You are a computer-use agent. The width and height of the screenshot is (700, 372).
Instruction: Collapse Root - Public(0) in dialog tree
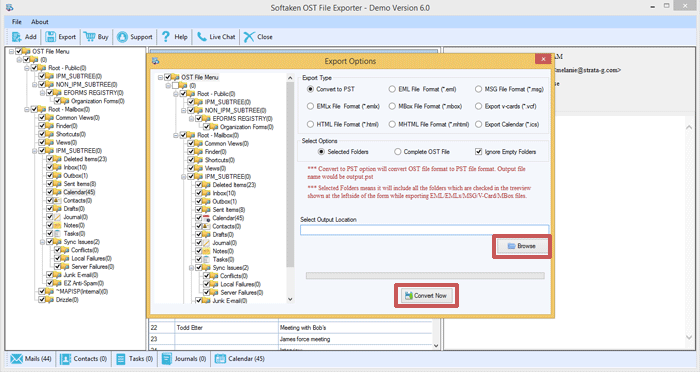point(175,94)
